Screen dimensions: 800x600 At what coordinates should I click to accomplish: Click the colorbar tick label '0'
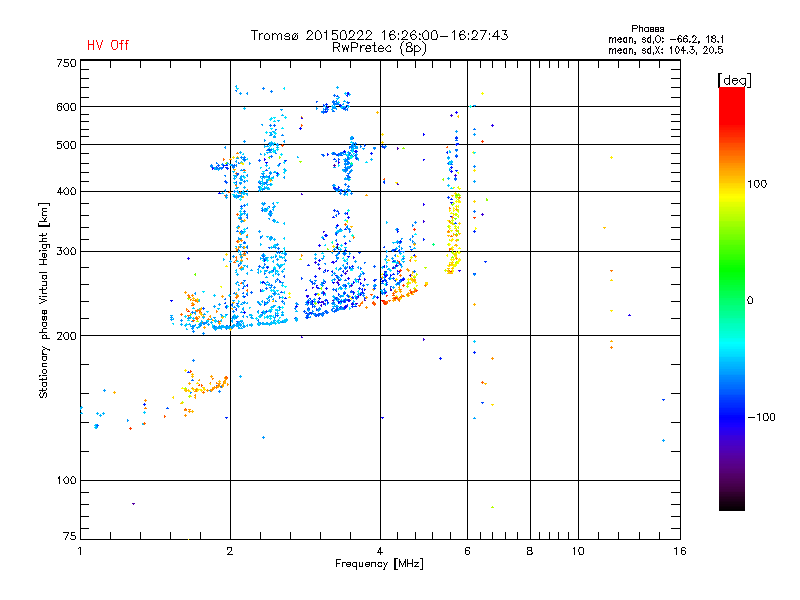coord(750,301)
